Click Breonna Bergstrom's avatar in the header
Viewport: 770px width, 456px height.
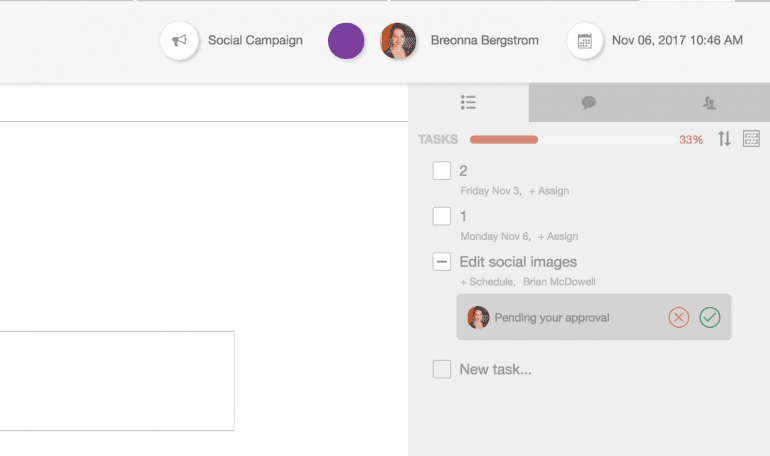click(398, 41)
